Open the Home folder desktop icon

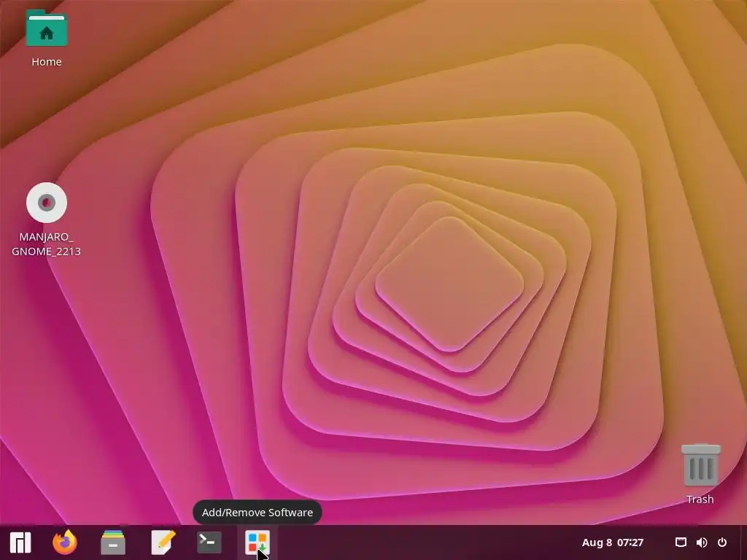coord(46,28)
